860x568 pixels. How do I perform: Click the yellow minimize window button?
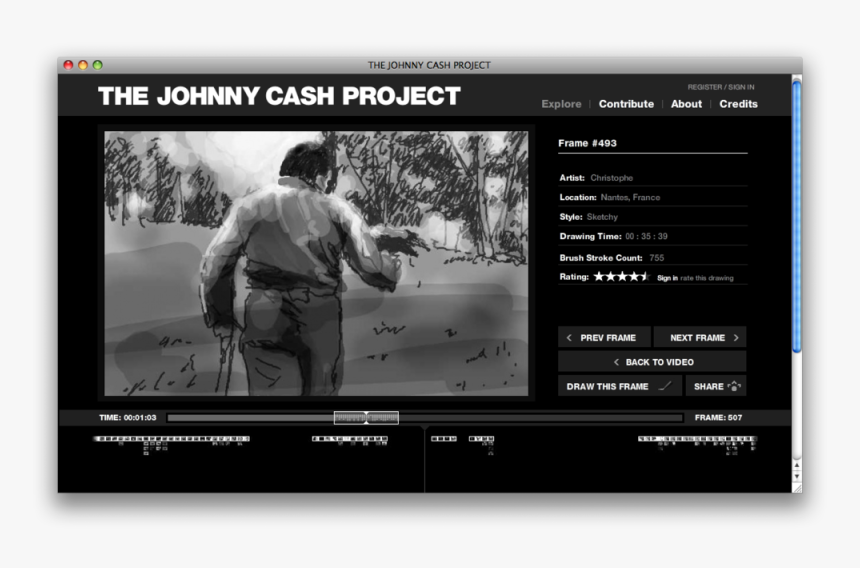[x=83, y=65]
